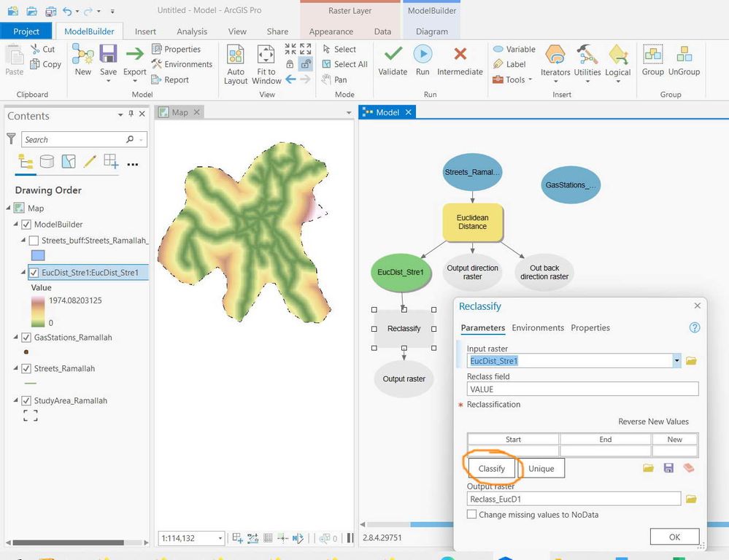Click the UnGroup icon
This screenshot has height=560, width=729.
[x=684, y=55]
